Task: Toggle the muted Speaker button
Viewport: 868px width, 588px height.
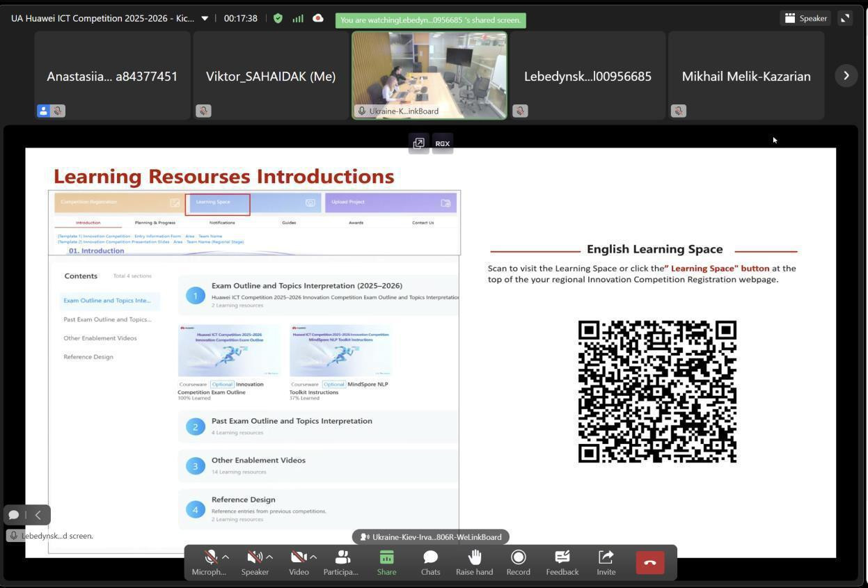Action: (x=254, y=557)
